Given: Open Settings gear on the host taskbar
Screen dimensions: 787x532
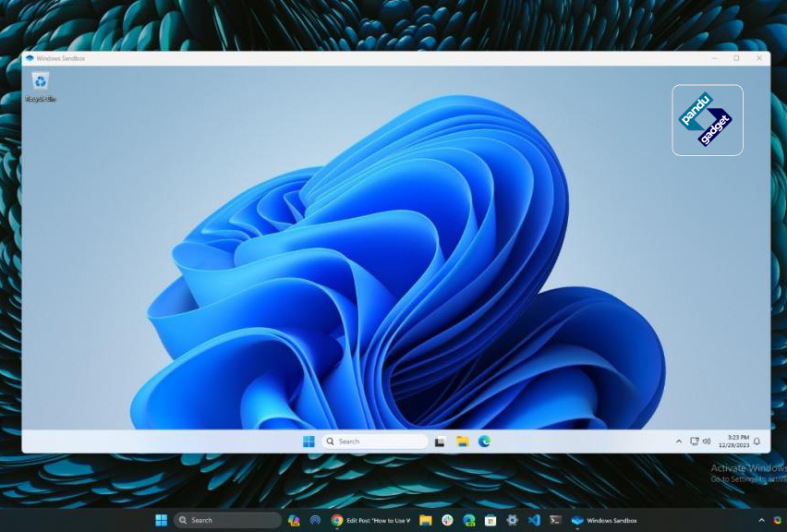Looking at the screenshot, I should (x=512, y=521).
